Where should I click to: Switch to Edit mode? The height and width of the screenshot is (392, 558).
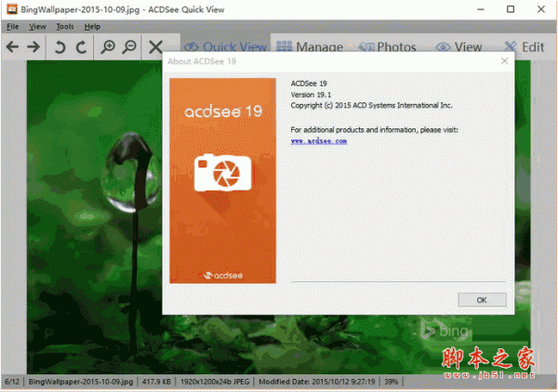coord(525,46)
